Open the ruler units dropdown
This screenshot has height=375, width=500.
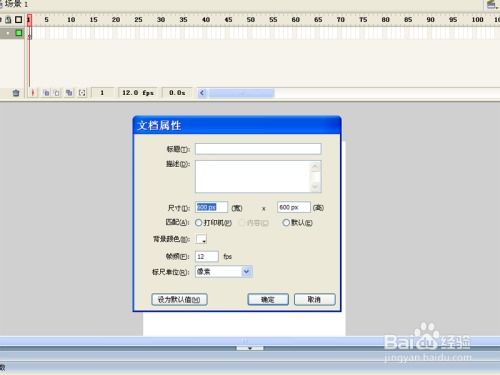tap(246, 272)
